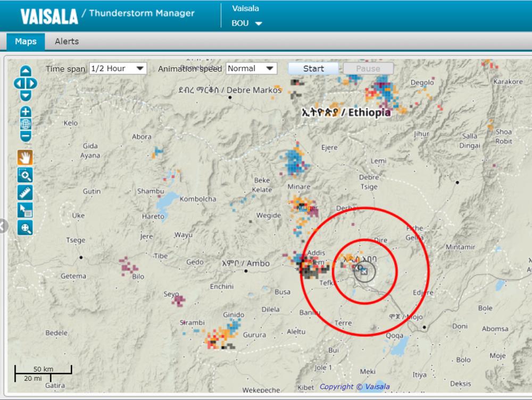The height and width of the screenshot is (400, 532).
Task: Pan the map upward with the up arrow
Action: coord(26,72)
